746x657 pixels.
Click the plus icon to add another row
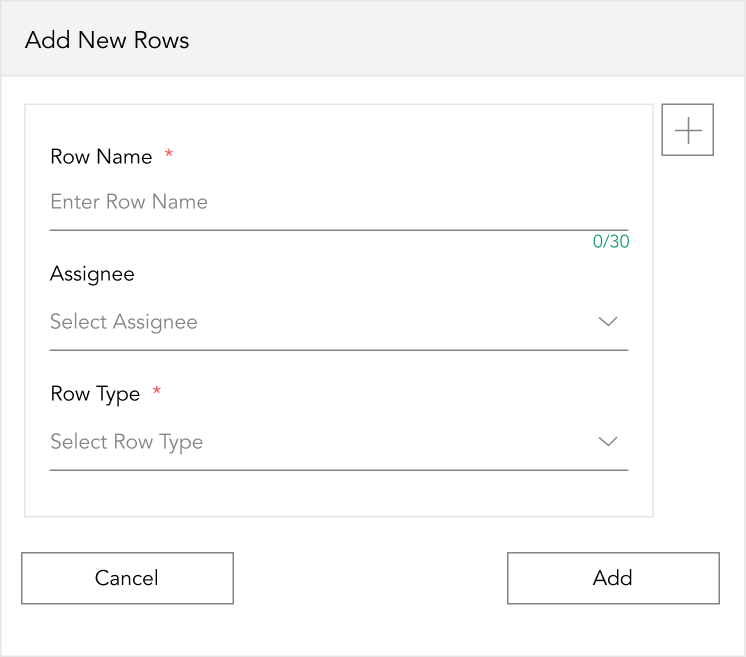click(x=687, y=130)
